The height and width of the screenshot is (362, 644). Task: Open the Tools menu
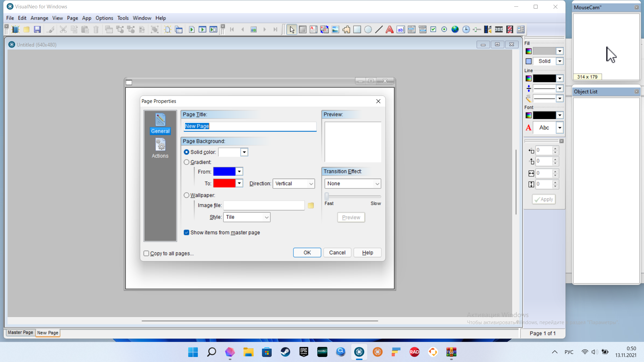pyautogui.click(x=123, y=18)
